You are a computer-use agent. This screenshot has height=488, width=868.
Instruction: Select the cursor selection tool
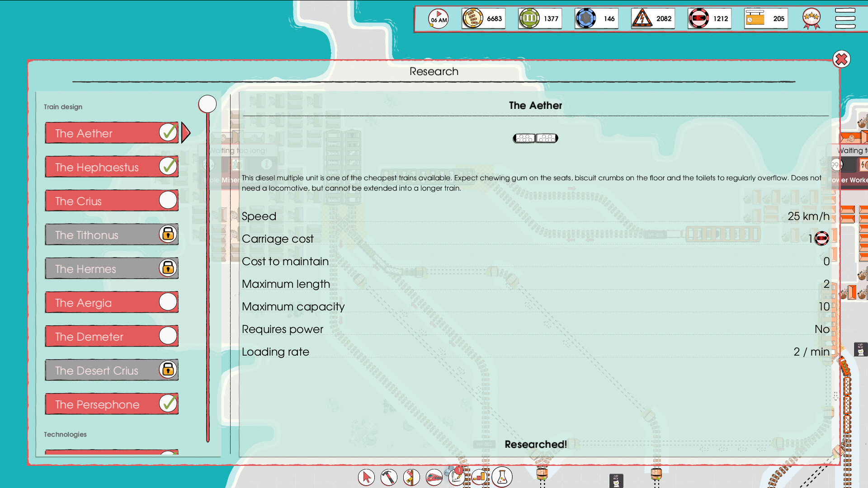(x=366, y=477)
